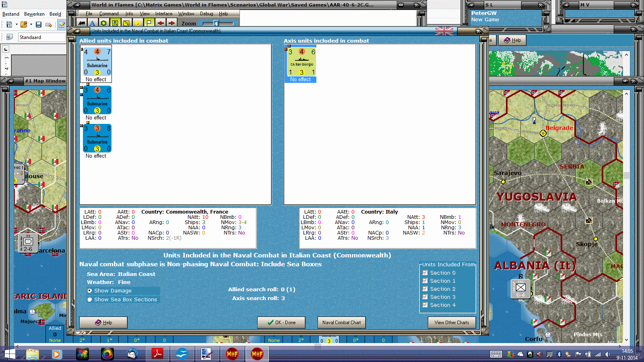Toggle the Section 3 checkbox
The image size is (644, 362).
[425, 297]
